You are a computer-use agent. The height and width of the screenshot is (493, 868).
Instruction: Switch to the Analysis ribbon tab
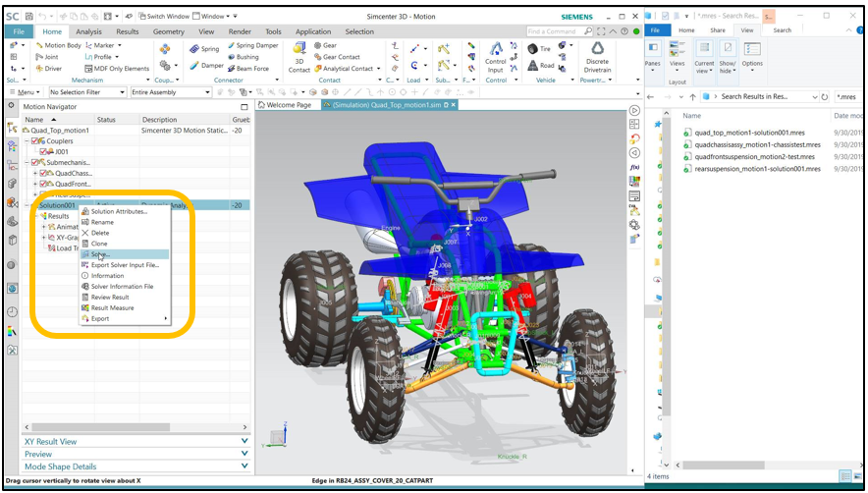tap(88, 31)
